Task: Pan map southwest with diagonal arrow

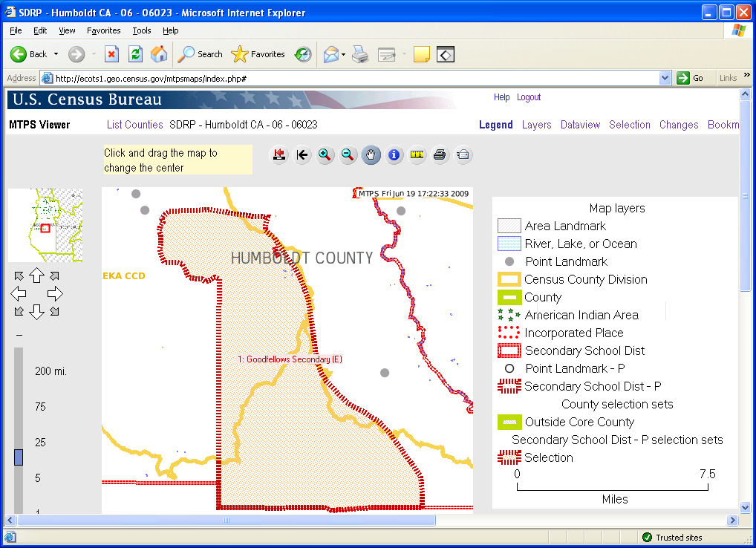Action: 19,311
